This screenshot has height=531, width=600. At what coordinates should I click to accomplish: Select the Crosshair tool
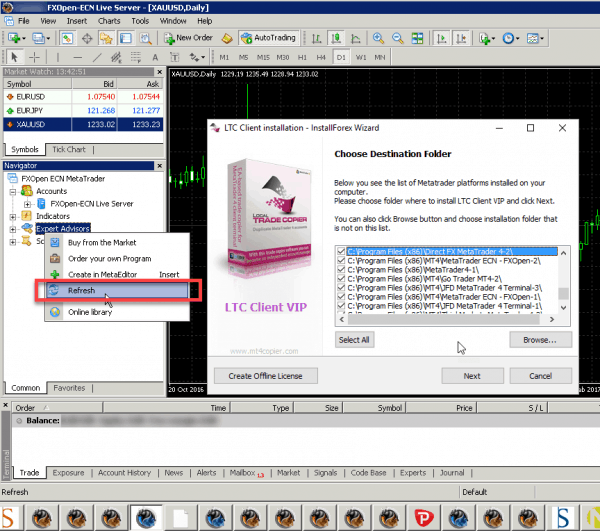click(34, 57)
